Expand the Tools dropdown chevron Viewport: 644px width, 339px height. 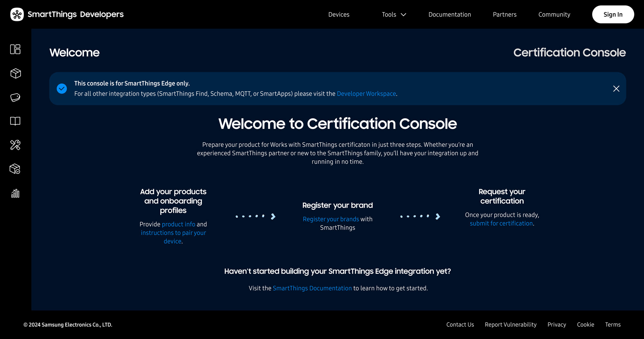pyautogui.click(x=403, y=14)
